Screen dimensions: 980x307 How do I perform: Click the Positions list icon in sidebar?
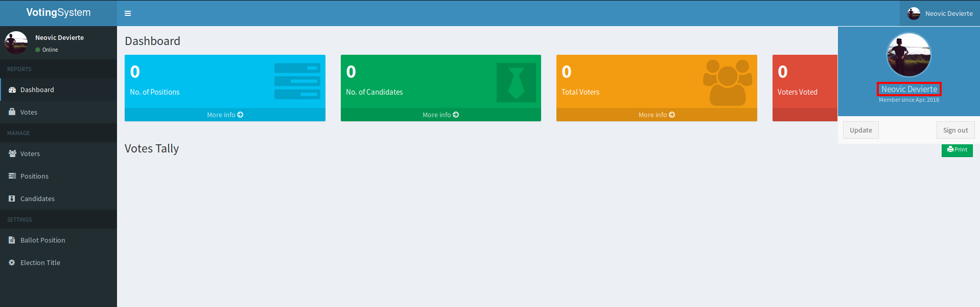coord(12,176)
